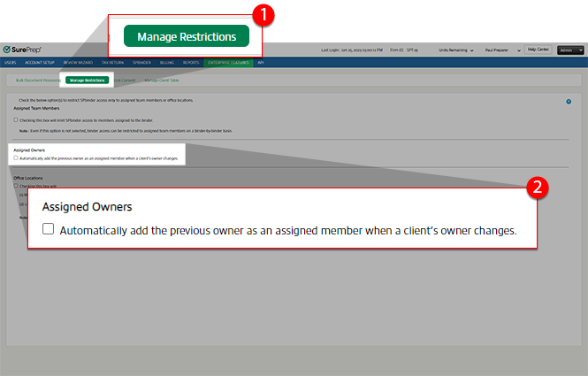Open the USERS menu

[11, 63]
